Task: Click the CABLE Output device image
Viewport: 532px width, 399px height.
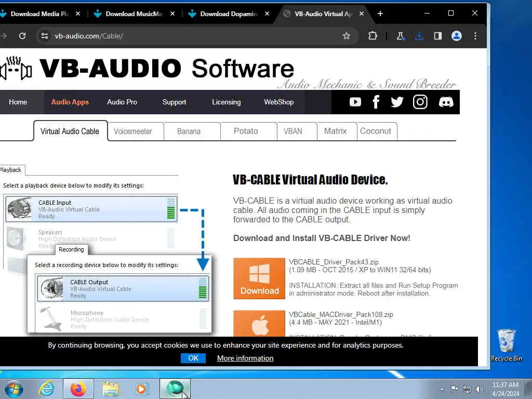Action: [51, 288]
